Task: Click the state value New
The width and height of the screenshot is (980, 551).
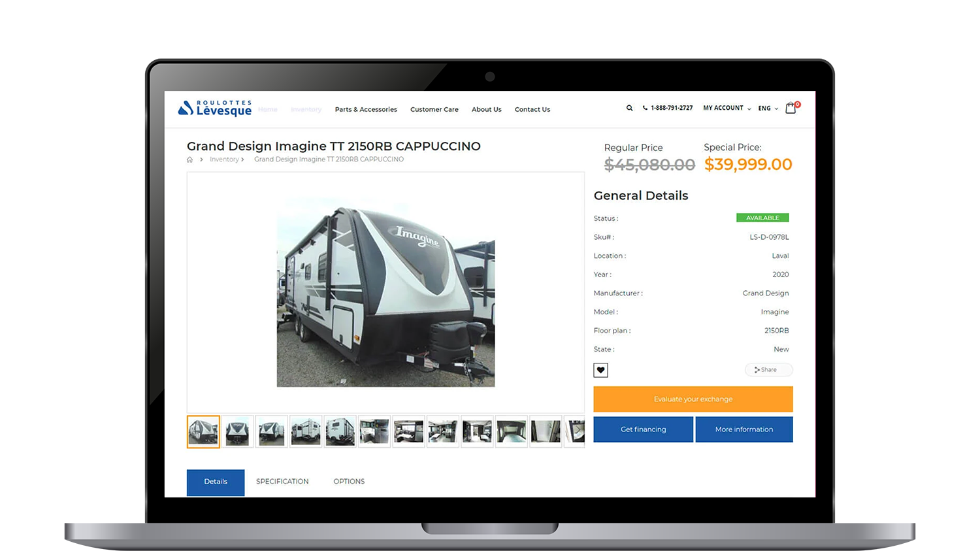Action: [x=781, y=350]
